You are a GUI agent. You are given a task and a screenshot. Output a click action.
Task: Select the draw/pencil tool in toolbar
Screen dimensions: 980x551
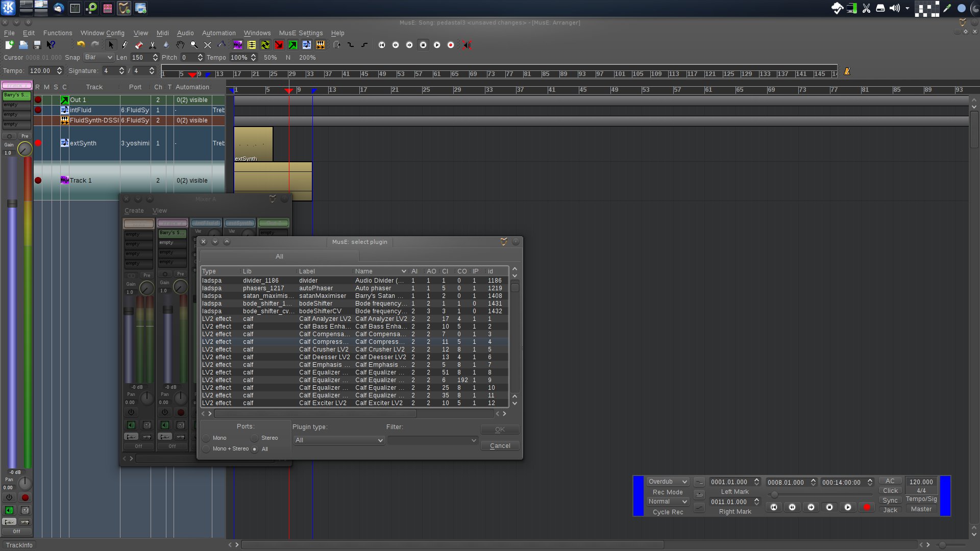pos(124,45)
